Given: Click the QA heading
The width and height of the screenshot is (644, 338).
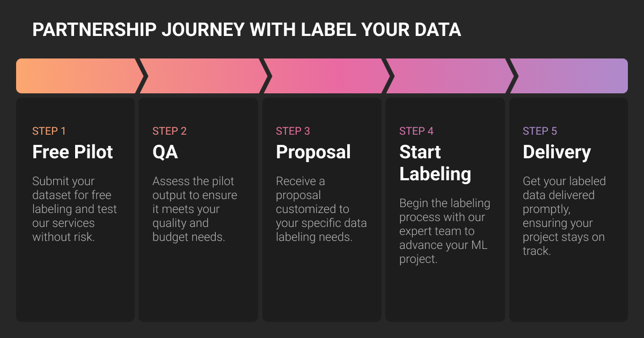Looking at the screenshot, I should click(165, 152).
